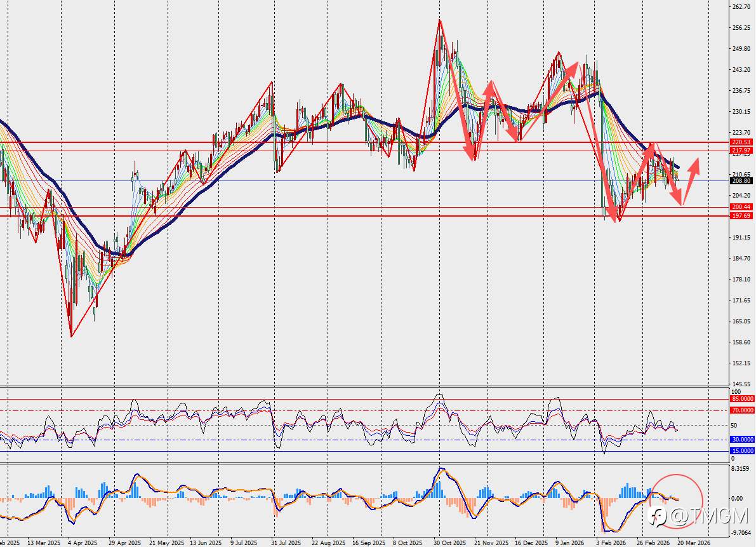
Task: Click the 145.55 price axis label
Action: click(741, 384)
